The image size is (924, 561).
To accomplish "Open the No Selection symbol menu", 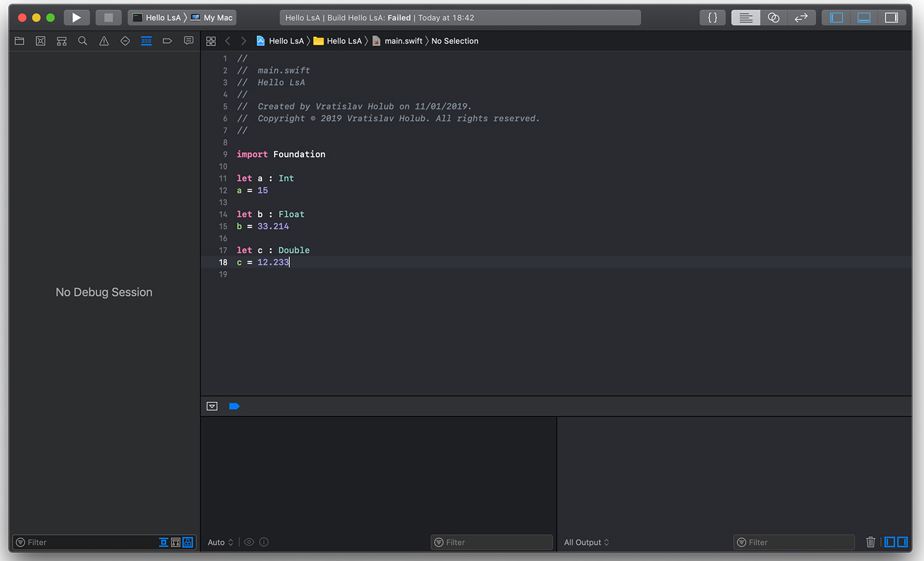I will click(x=455, y=41).
